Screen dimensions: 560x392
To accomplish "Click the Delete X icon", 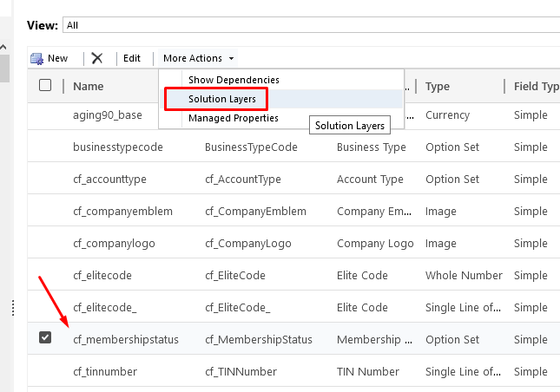I will (97, 58).
